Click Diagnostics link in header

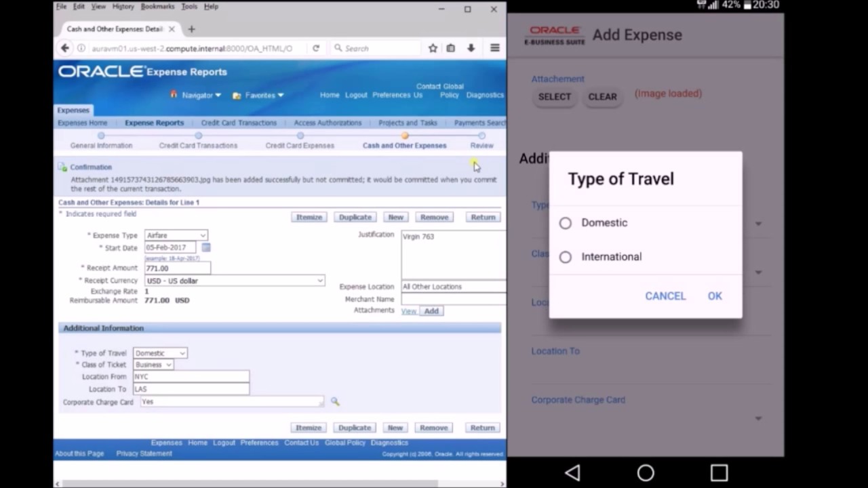pos(485,96)
